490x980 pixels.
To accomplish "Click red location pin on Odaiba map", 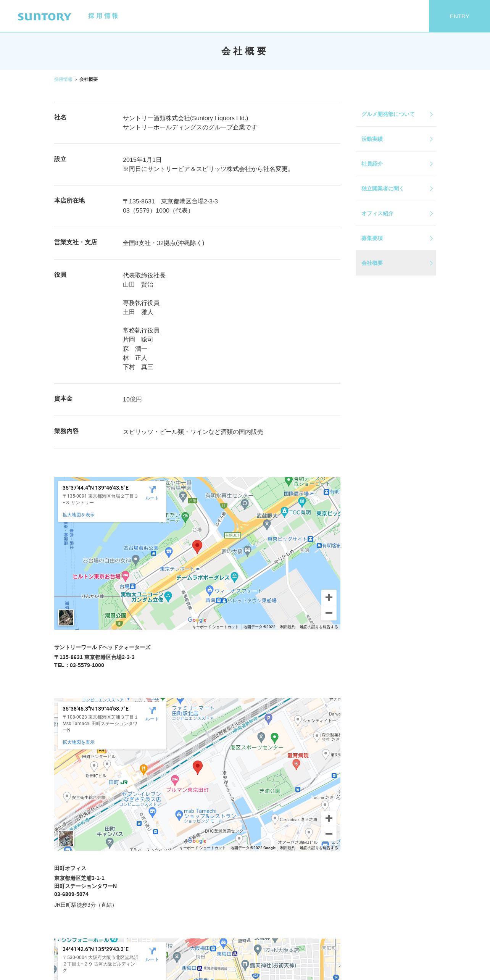I will coord(197,546).
